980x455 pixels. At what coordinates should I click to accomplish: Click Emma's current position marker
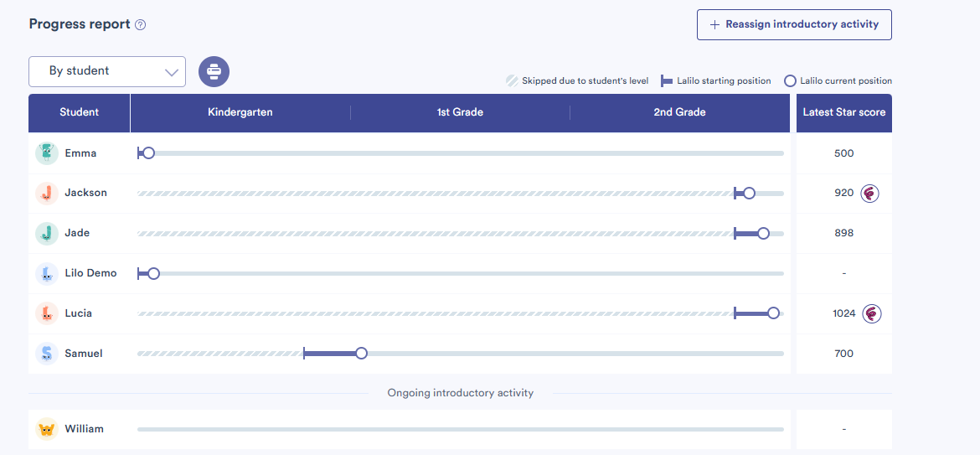coord(149,153)
